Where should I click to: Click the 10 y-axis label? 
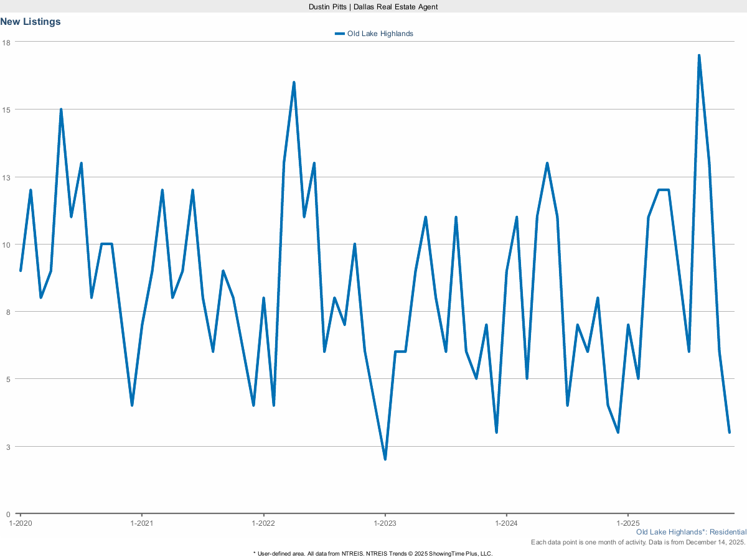point(6,245)
